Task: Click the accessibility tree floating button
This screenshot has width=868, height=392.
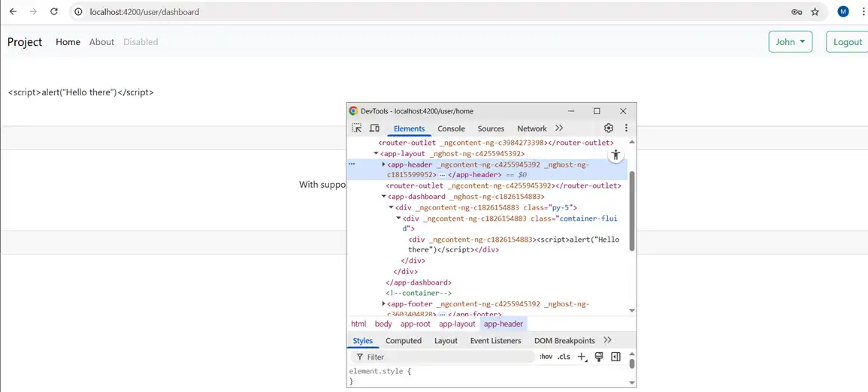Action: pos(615,155)
